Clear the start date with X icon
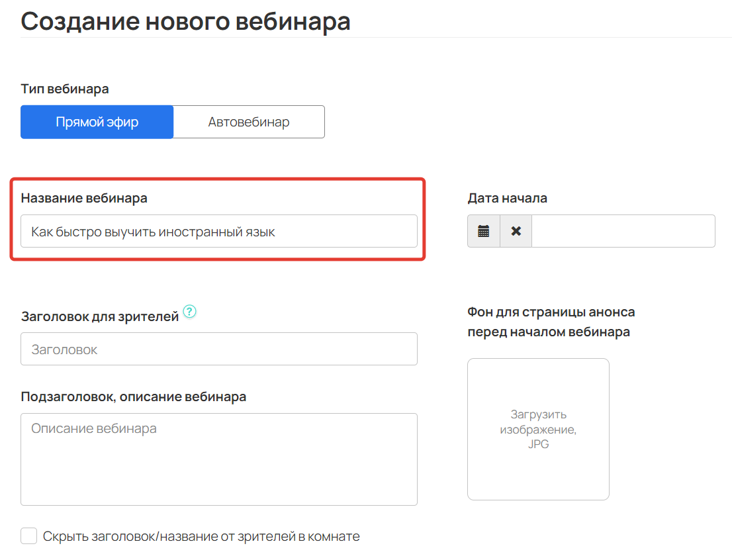 (516, 231)
